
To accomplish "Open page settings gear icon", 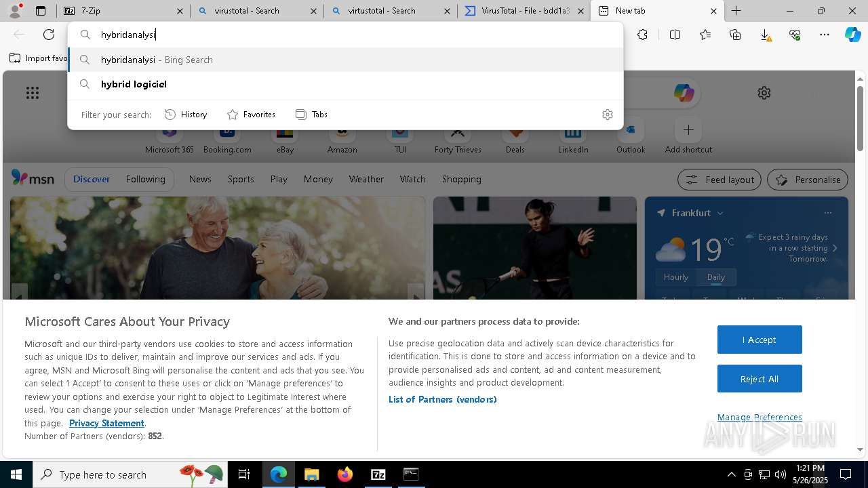I will 764,93.
